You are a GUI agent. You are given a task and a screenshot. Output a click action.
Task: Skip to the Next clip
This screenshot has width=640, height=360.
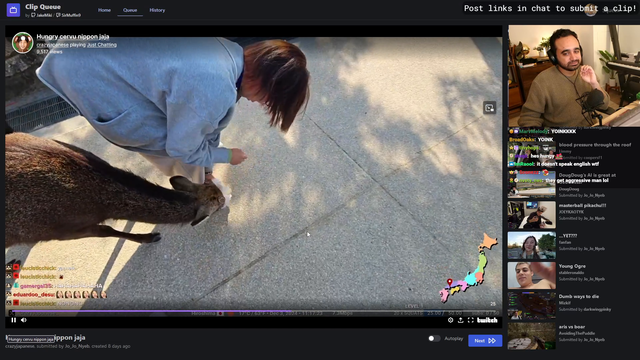485,340
